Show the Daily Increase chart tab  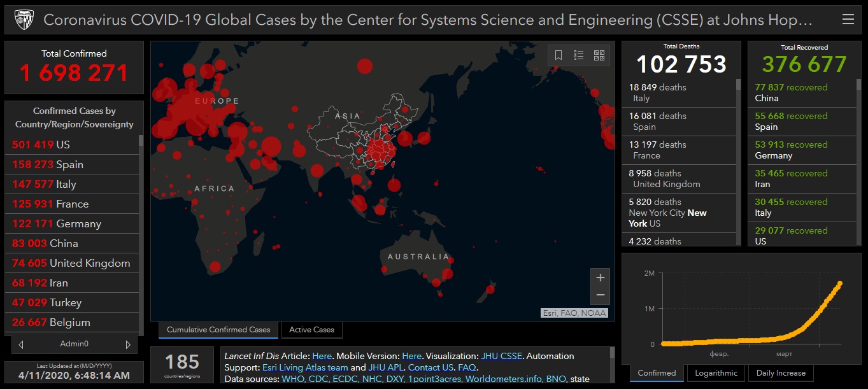tap(781, 373)
